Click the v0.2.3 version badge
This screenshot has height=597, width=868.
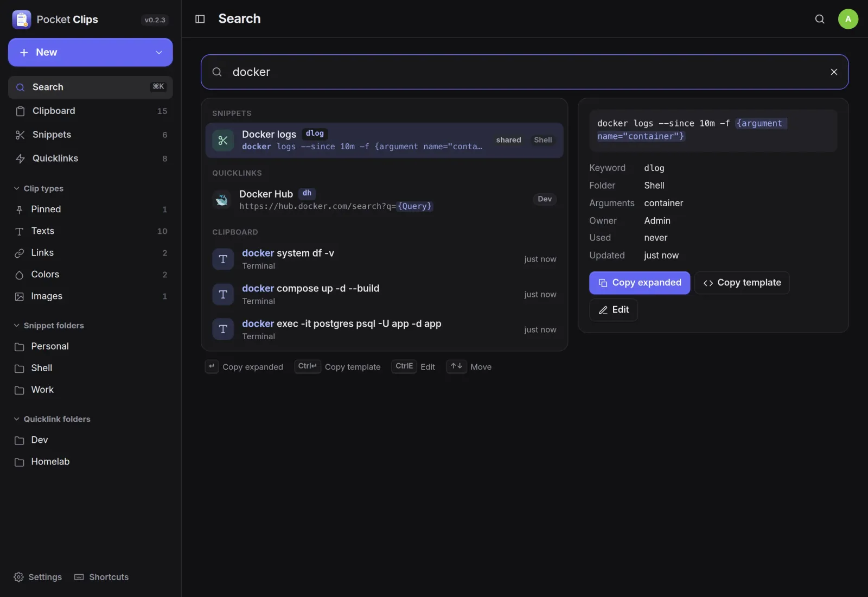(x=155, y=20)
